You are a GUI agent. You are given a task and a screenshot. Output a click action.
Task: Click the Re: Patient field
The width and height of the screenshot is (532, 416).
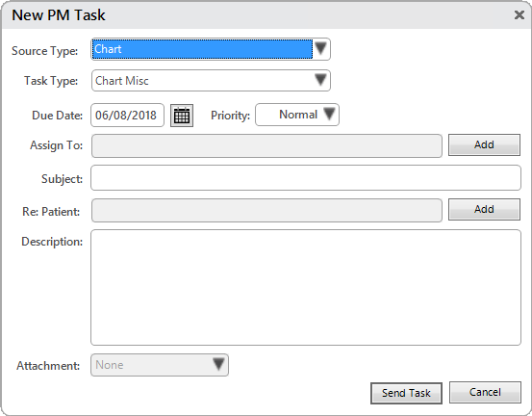(266, 211)
